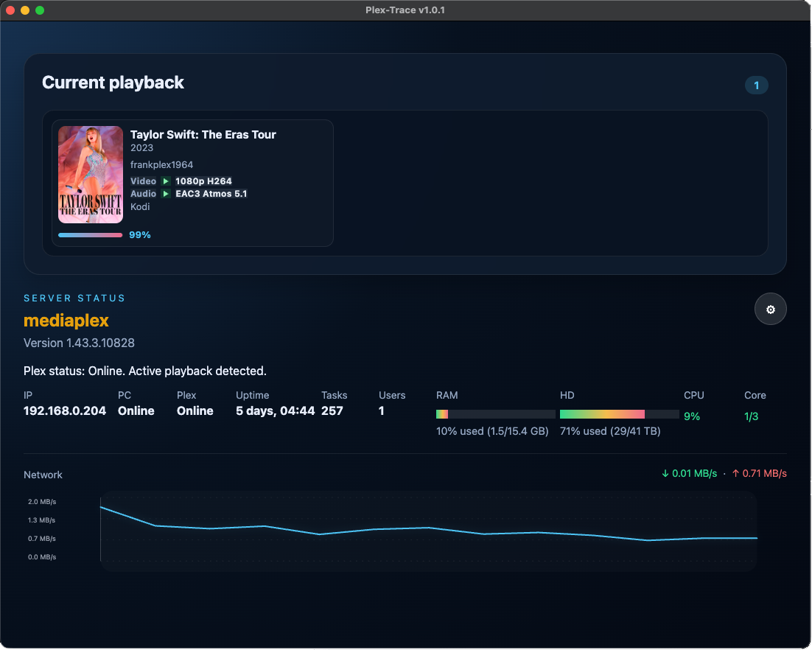Click the Core value 1/3
812x650 pixels.
tap(751, 416)
